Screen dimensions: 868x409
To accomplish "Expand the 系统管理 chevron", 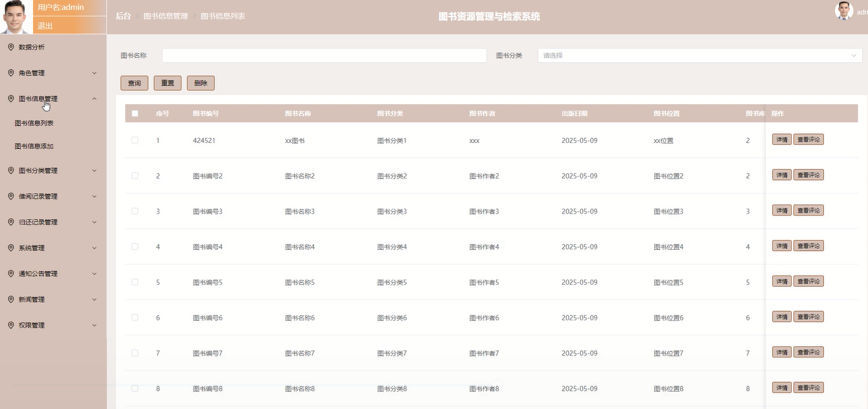I will tap(95, 248).
